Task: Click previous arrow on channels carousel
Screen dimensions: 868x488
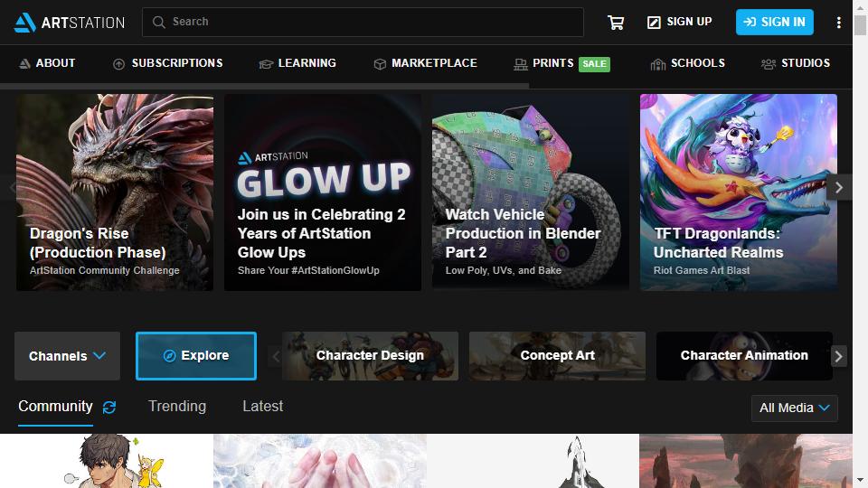Action: point(276,356)
